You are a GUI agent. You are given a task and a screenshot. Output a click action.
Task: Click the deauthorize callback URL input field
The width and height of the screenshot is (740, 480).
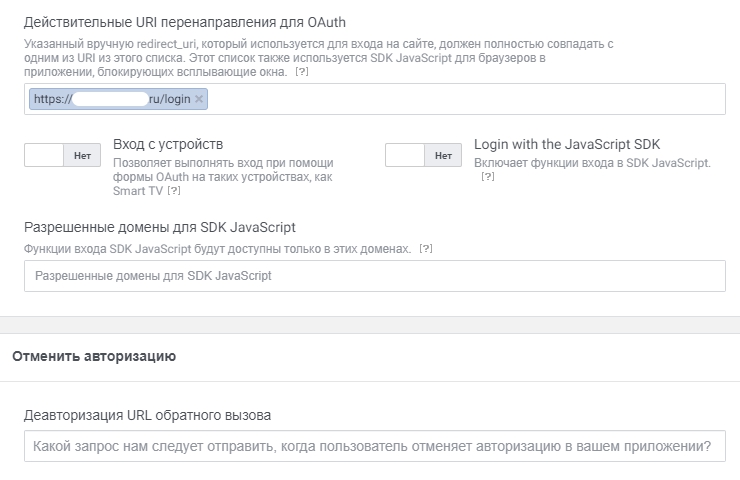[x=374, y=446]
